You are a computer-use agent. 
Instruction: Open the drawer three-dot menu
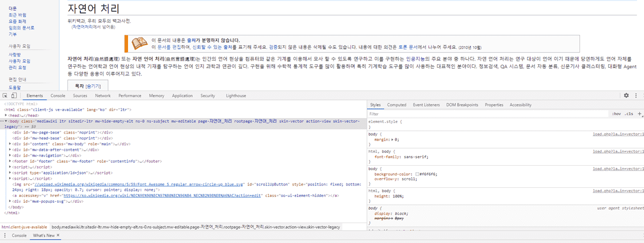pos(5,235)
